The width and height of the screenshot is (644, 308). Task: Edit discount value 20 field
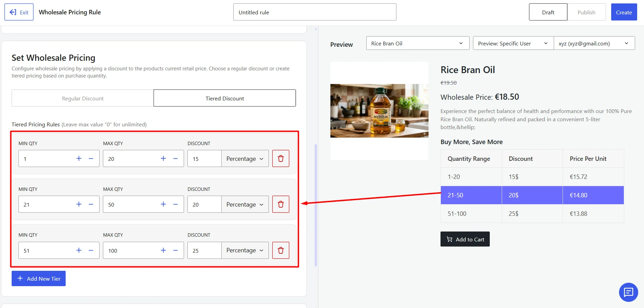click(x=205, y=204)
